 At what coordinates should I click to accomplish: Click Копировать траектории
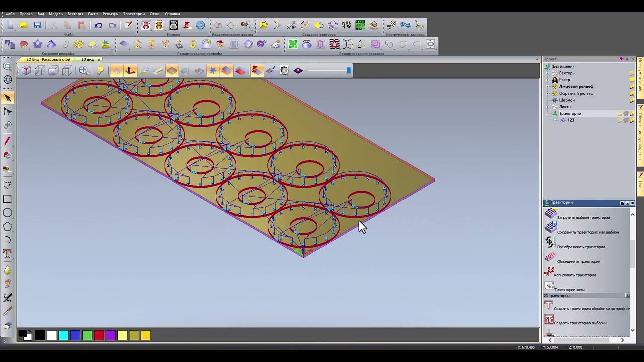tap(575, 275)
